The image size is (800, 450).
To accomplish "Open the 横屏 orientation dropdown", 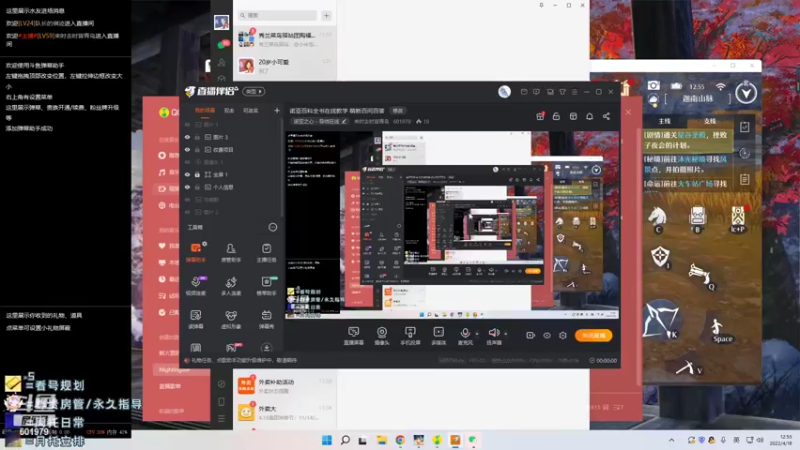I will click(x=254, y=91).
